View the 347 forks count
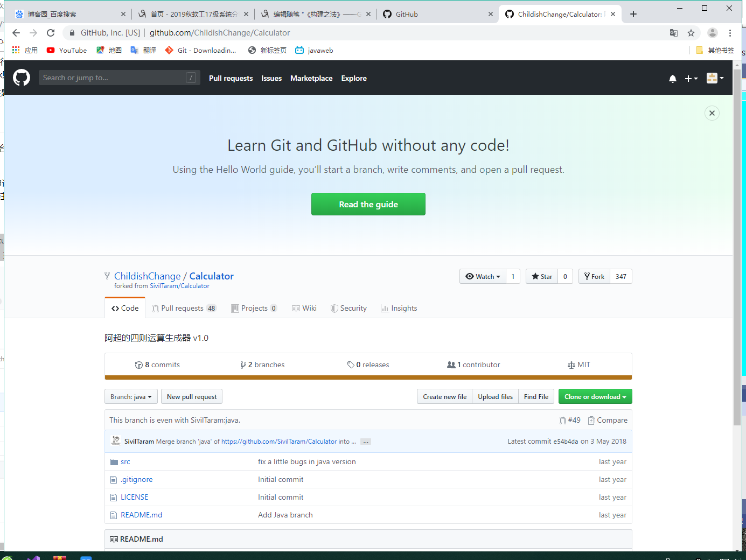 click(x=621, y=276)
